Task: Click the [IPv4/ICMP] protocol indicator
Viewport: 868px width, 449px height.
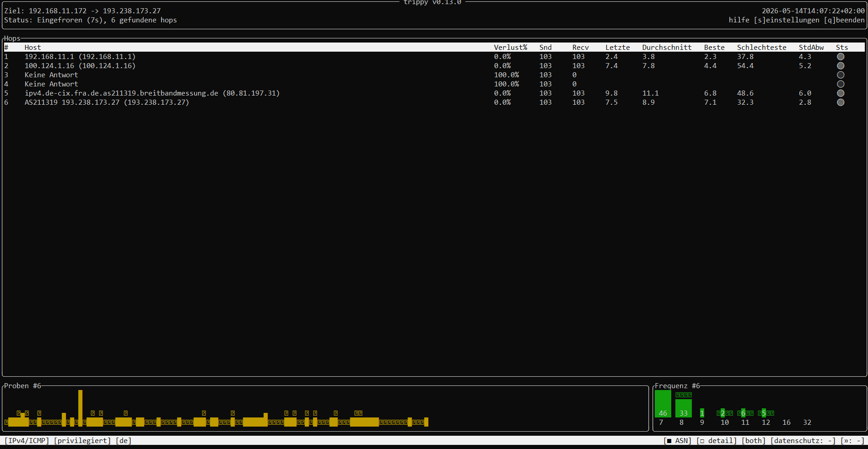Action: pos(27,441)
